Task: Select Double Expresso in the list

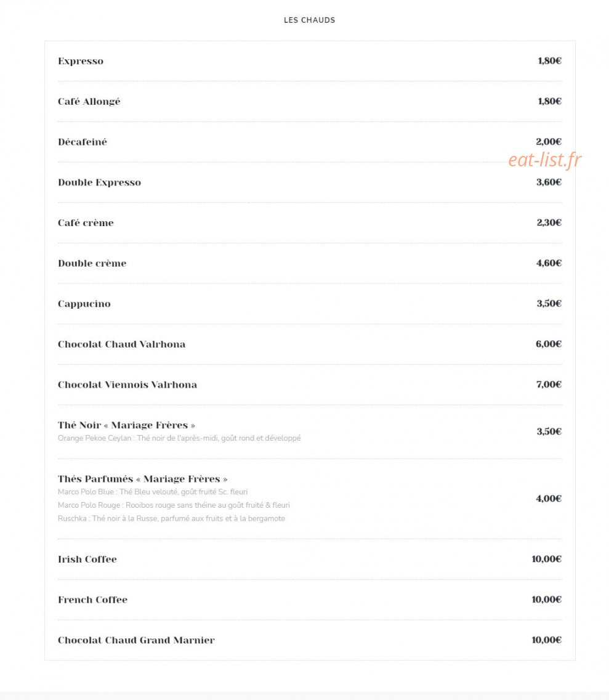Action: 99,182
